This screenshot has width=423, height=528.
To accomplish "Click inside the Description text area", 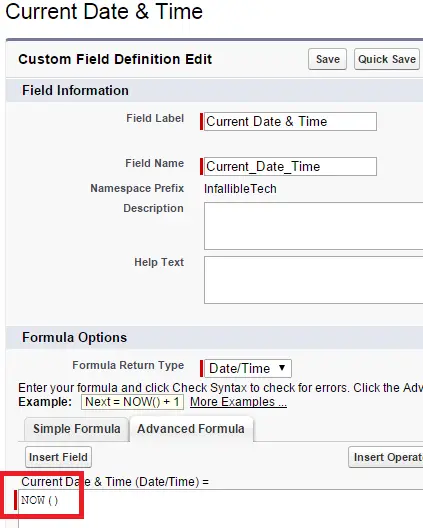I will coord(313,226).
